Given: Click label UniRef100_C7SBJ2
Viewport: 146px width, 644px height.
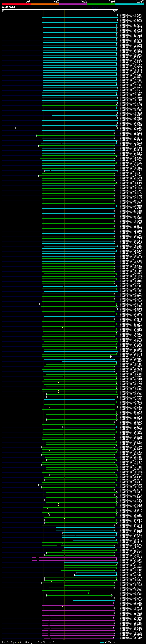Looking at the screenshot, I should click(x=131, y=90).
